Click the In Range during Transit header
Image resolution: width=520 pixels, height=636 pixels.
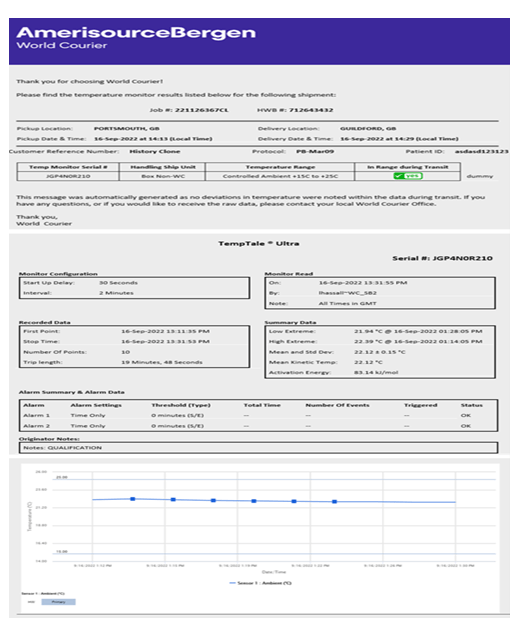click(408, 167)
